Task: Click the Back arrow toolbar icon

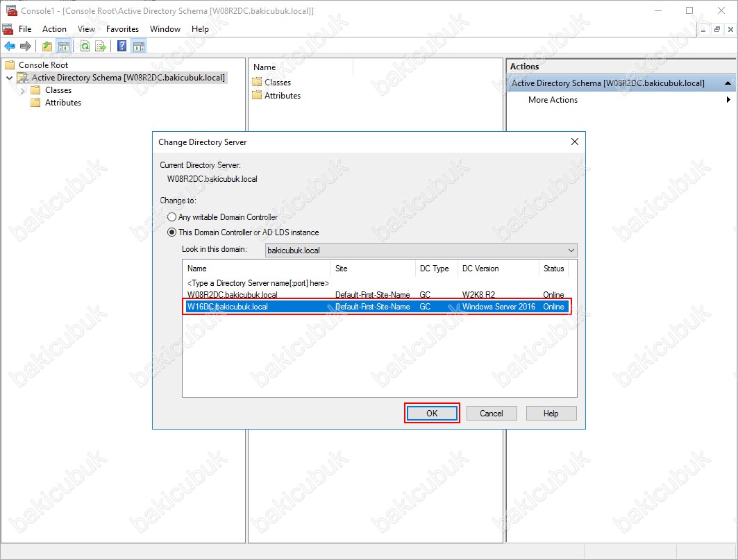Action: (x=10, y=46)
